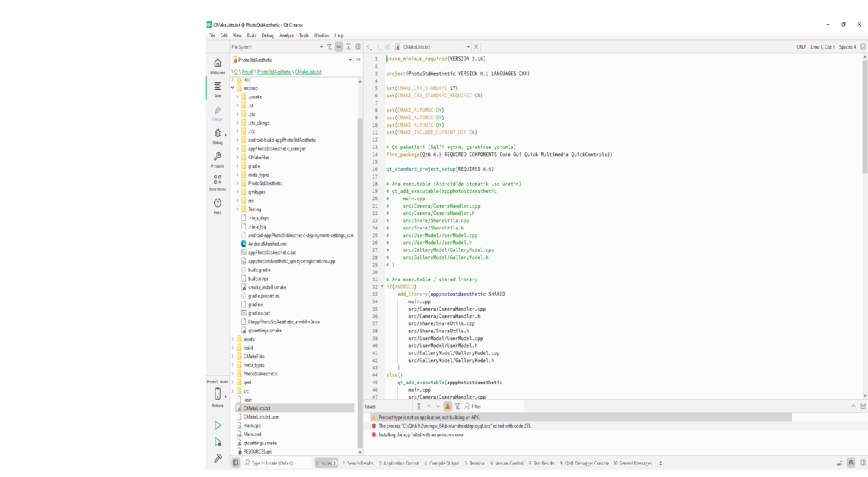Open the File menu
Image resolution: width=868 pixels, height=477 pixels.
pyautogui.click(x=212, y=35)
